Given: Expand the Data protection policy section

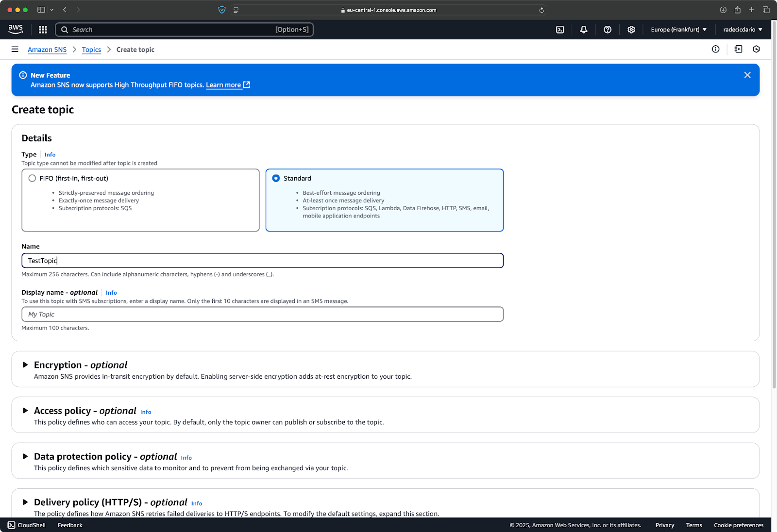Looking at the screenshot, I should 25,456.
